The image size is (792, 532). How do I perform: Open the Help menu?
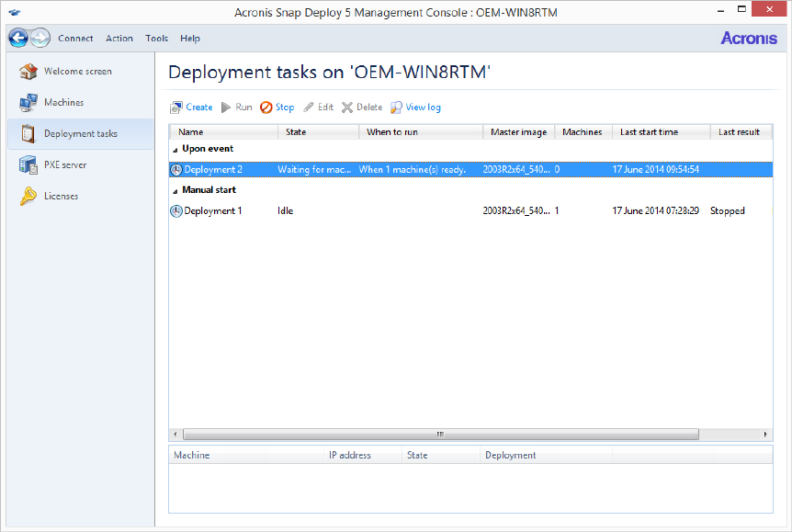pyautogui.click(x=190, y=39)
